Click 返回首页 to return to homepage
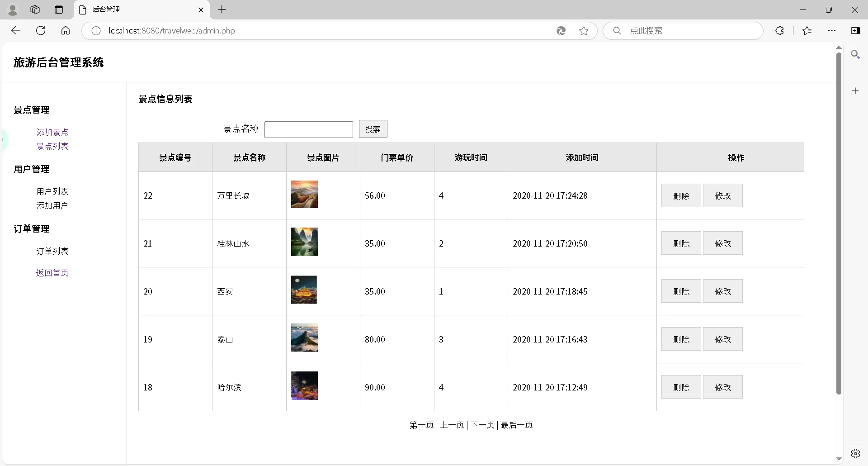 tap(52, 273)
